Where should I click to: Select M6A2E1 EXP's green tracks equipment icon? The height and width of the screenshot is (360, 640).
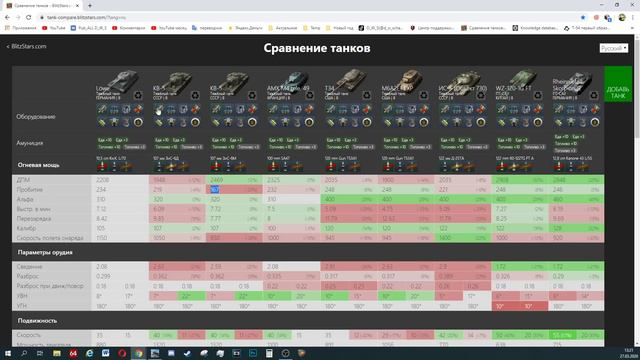pyautogui.click(x=387, y=122)
